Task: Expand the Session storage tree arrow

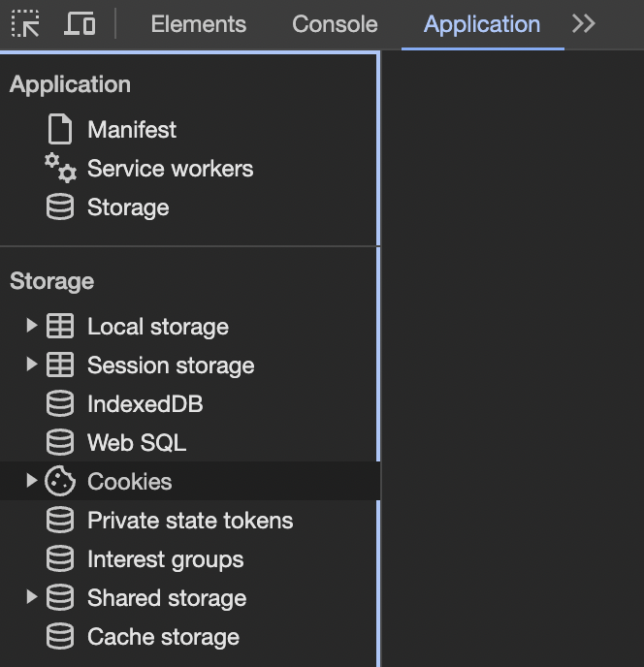Action: tap(31, 365)
